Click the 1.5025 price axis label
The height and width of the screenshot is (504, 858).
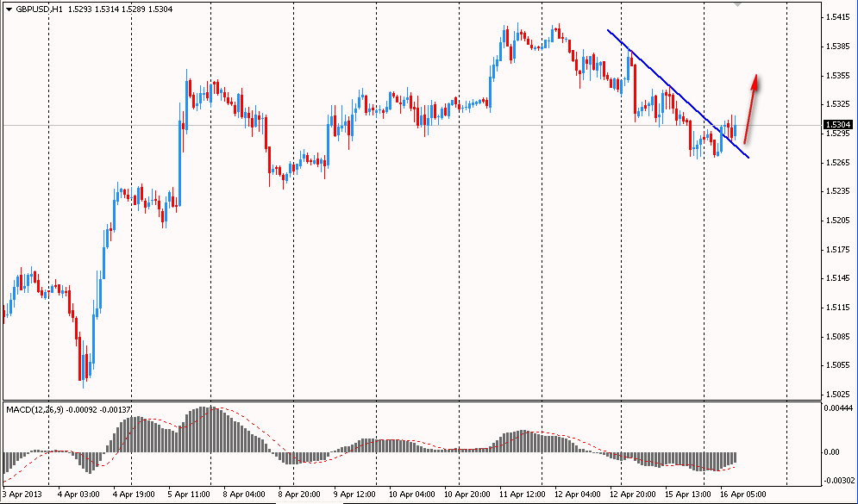pyautogui.click(x=839, y=394)
